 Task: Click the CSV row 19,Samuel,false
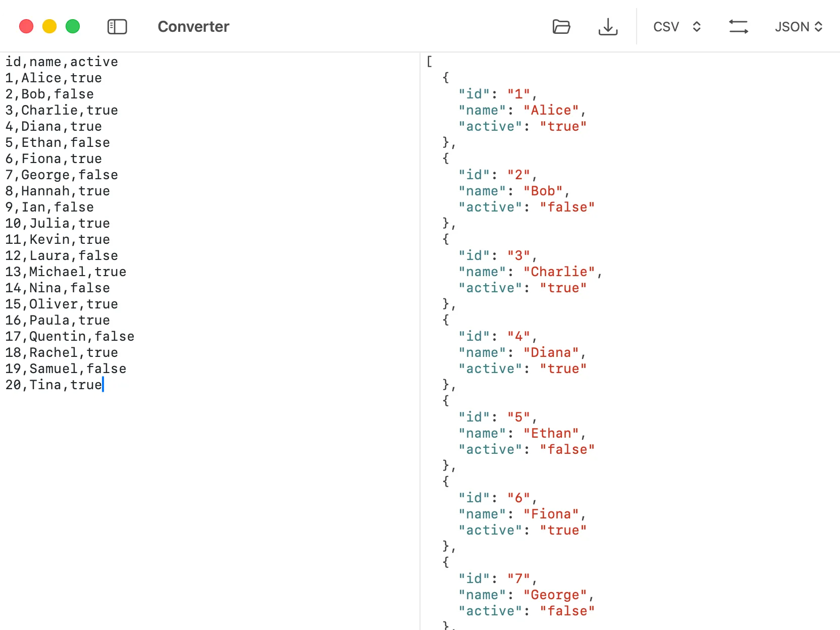[66, 369]
